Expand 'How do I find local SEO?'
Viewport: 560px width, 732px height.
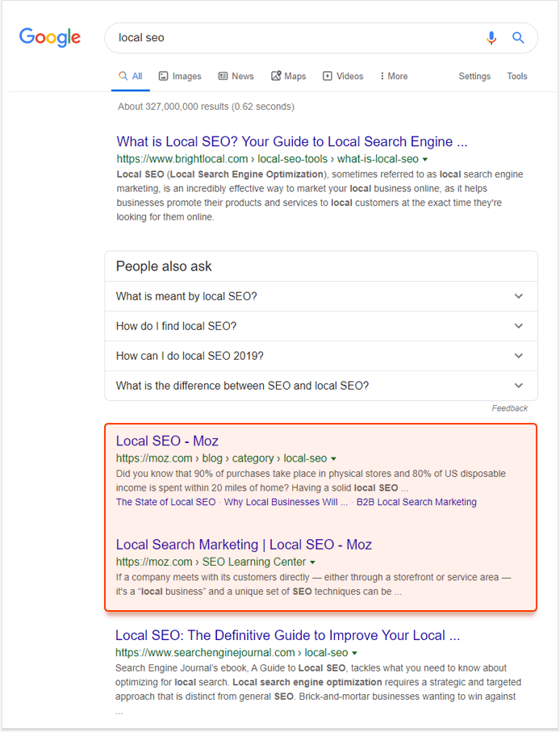[x=321, y=326]
